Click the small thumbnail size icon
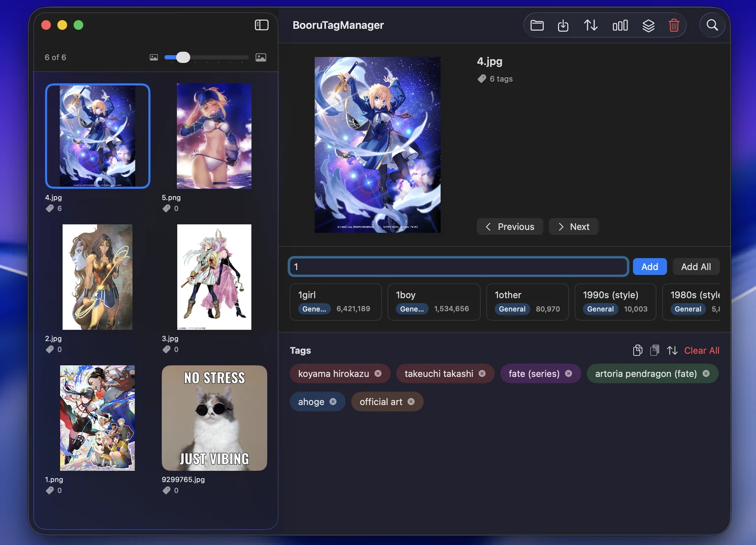Image resolution: width=756 pixels, height=545 pixels. point(154,58)
